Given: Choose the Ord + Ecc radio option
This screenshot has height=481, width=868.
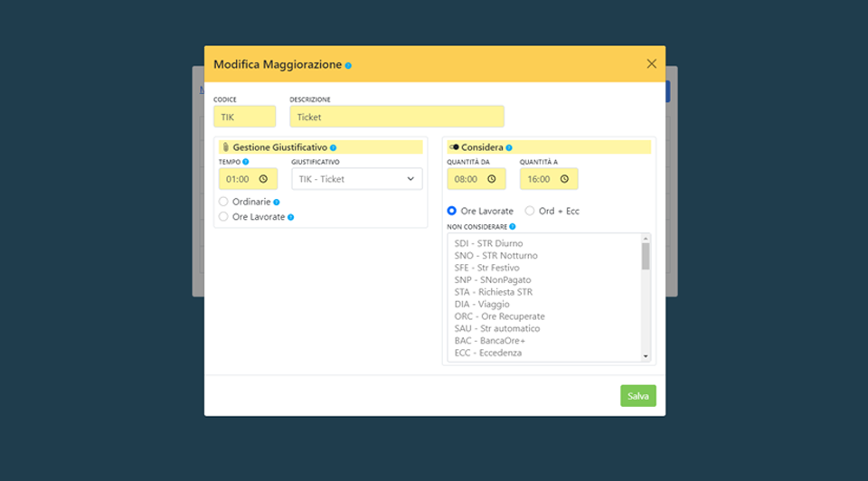Looking at the screenshot, I should tap(530, 211).
